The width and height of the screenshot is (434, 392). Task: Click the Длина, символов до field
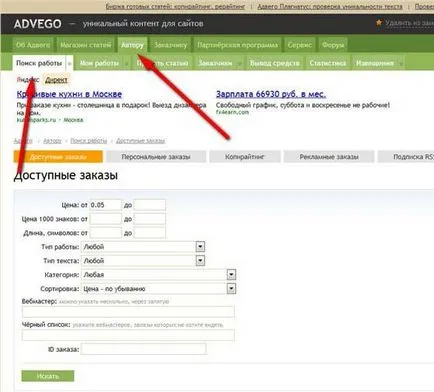150,233
